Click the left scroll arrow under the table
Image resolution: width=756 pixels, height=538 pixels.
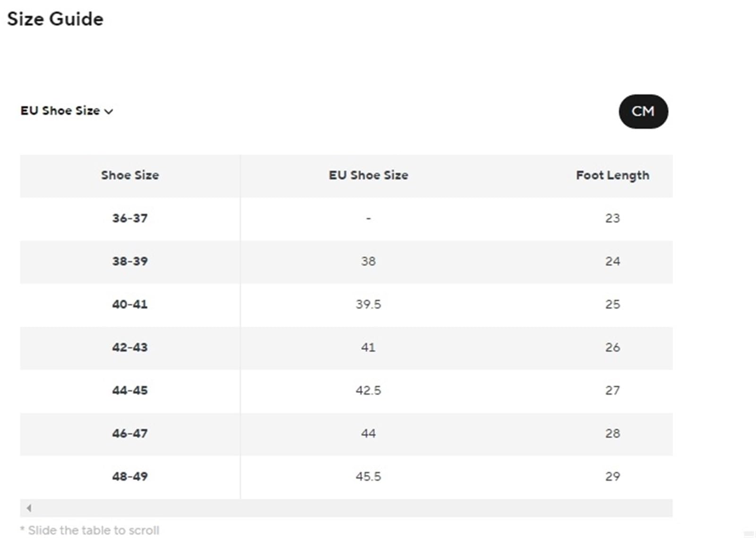tap(29, 508)
